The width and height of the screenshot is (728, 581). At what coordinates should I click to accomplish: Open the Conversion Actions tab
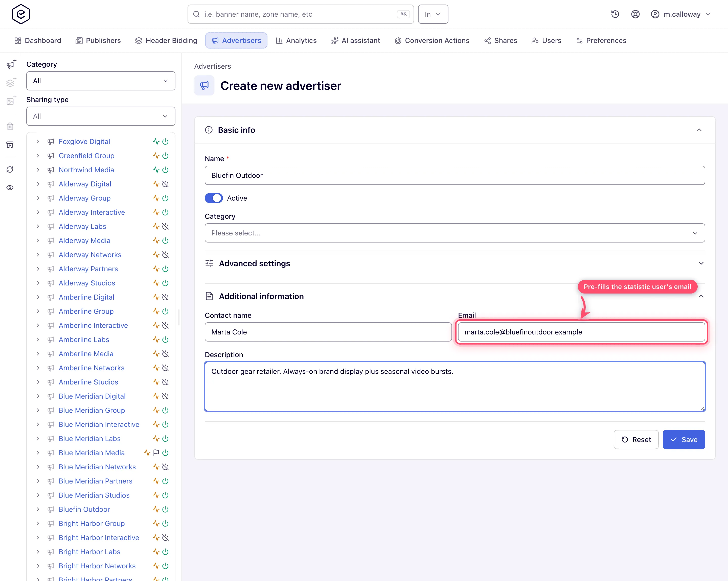(432, 40)
